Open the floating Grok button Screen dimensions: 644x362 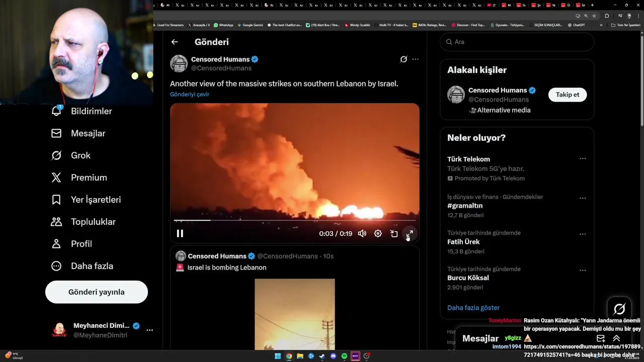(619, 309)
